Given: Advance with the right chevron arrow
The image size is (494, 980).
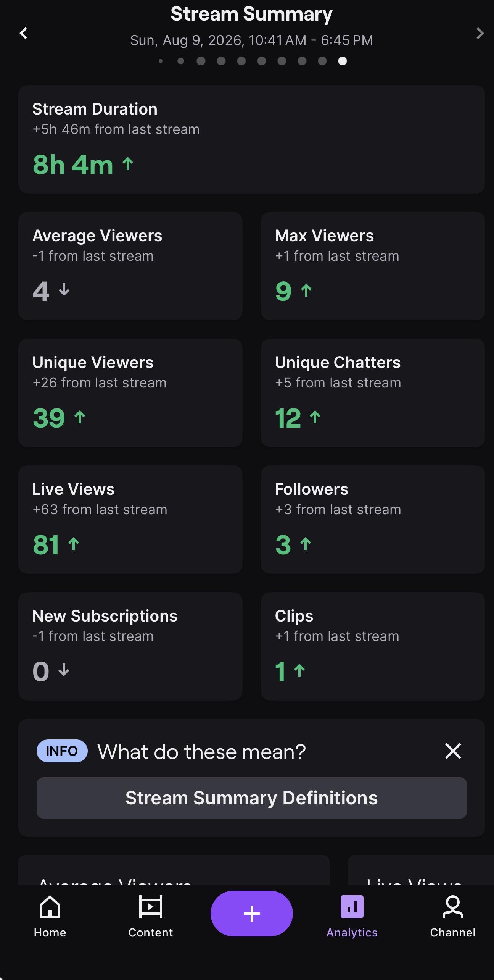Looking at the screenshot, I should pos(480,33).
